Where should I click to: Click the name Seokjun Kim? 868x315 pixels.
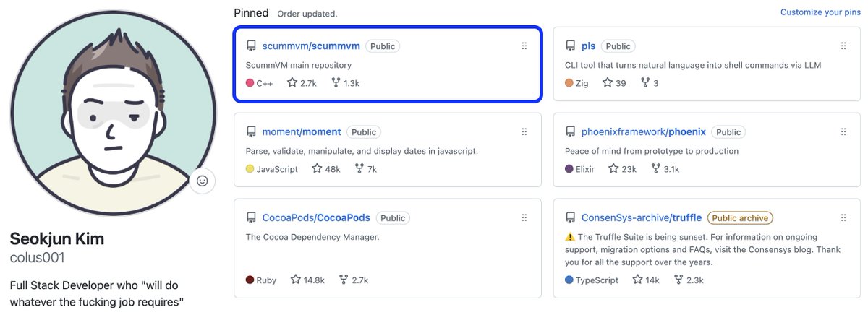57,239
